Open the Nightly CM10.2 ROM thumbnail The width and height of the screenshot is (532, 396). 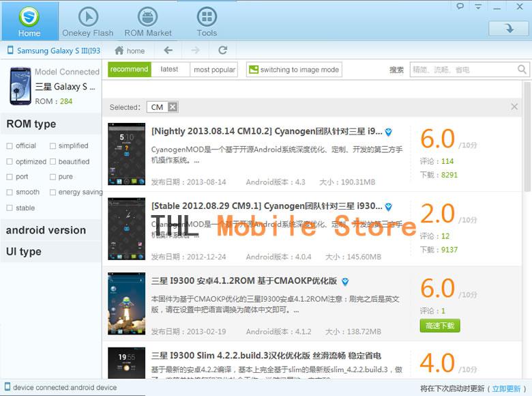click(x=127, y=154)
